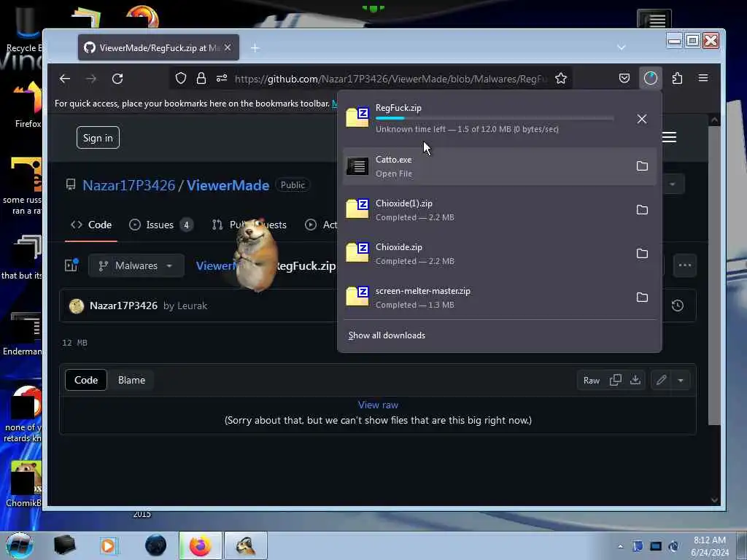Image resolution: width=747 pixels, height=560 pixels.
Task: Show Catto.exe in its folder
Action: [x=642, y=166]
